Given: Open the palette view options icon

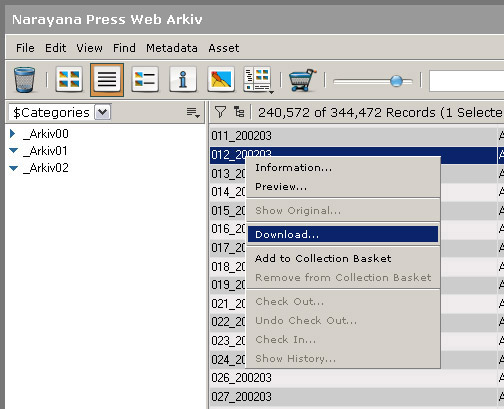Looking at the screenshot, I should pos(258,79).
